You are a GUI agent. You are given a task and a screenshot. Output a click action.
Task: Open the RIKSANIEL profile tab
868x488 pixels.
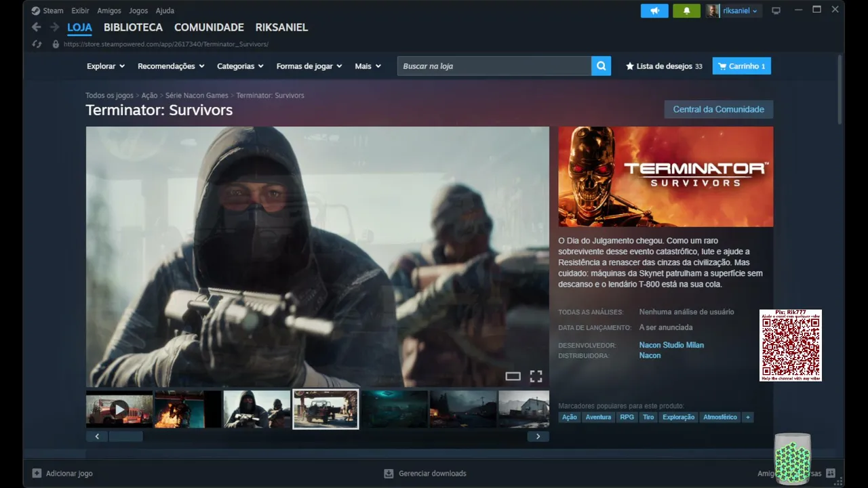pos(281,28)
